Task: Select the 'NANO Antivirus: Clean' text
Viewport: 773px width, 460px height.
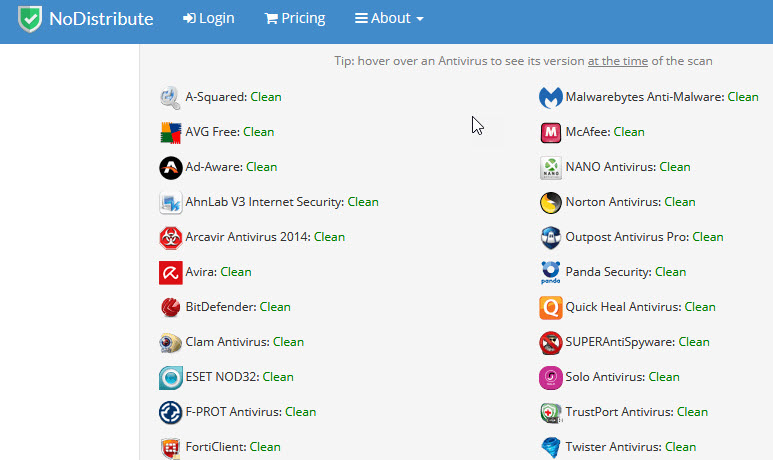Action: [628, 167]
